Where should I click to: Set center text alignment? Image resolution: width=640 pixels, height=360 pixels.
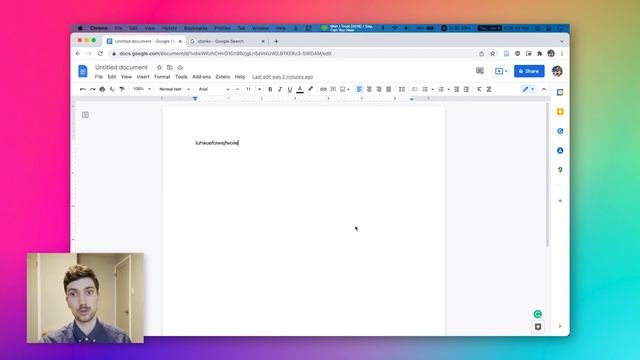369,89
